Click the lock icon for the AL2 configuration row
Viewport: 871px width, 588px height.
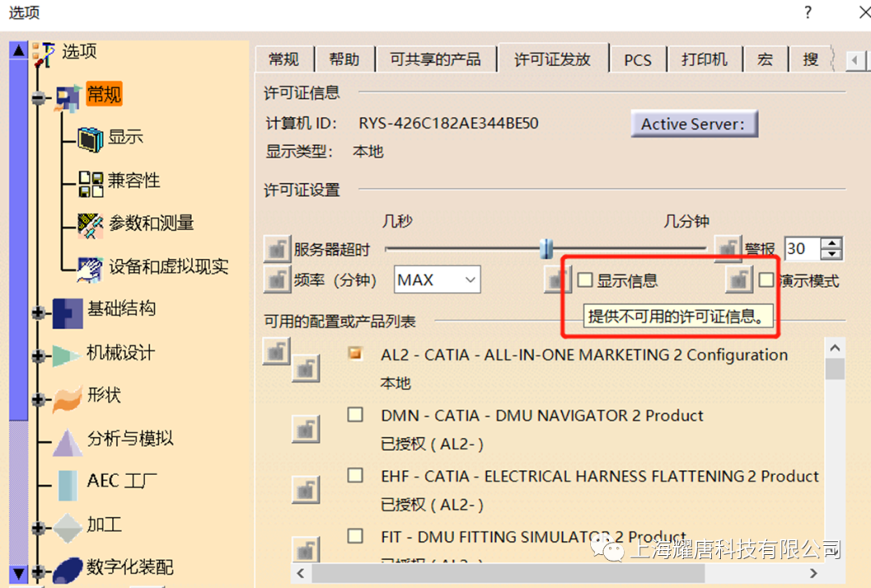click(306, 369)
